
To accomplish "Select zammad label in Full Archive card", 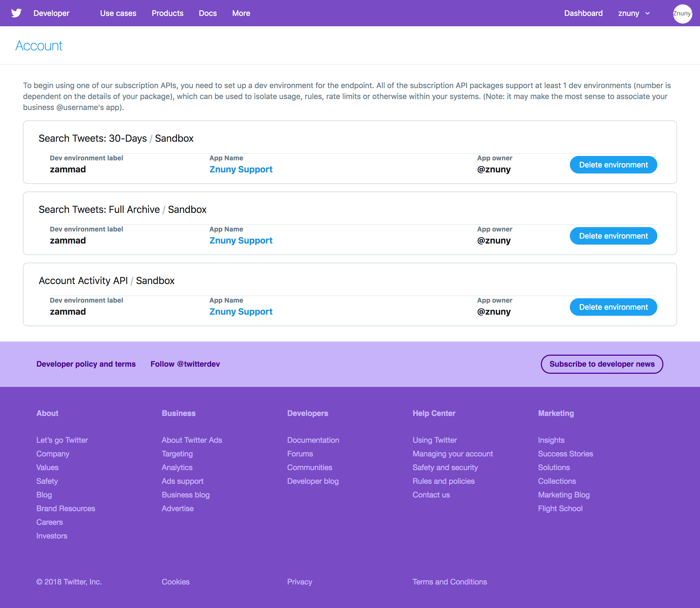I will click(68, 241).
